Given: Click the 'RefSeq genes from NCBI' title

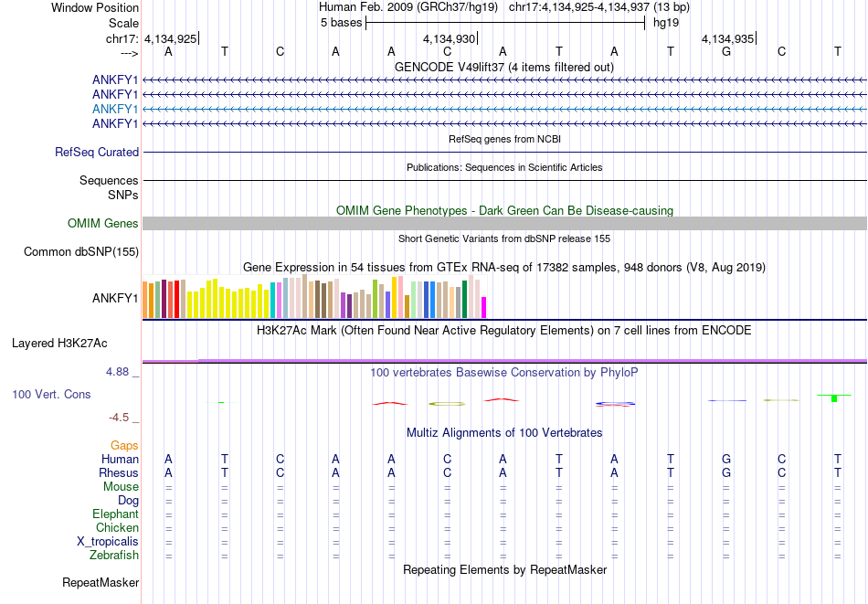Looking at the screenshot, I should pyautogui.click(x=505, y=139).
